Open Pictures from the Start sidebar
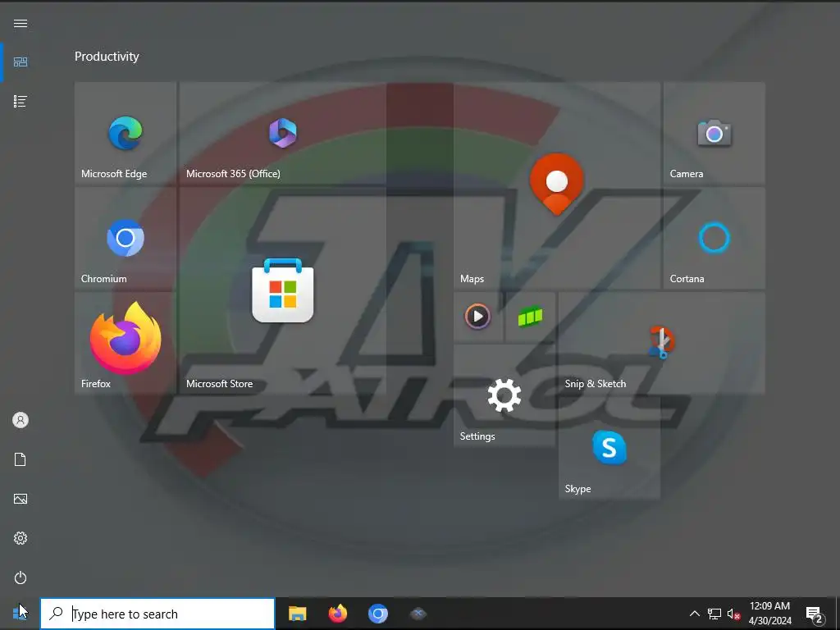 (21, 499)
